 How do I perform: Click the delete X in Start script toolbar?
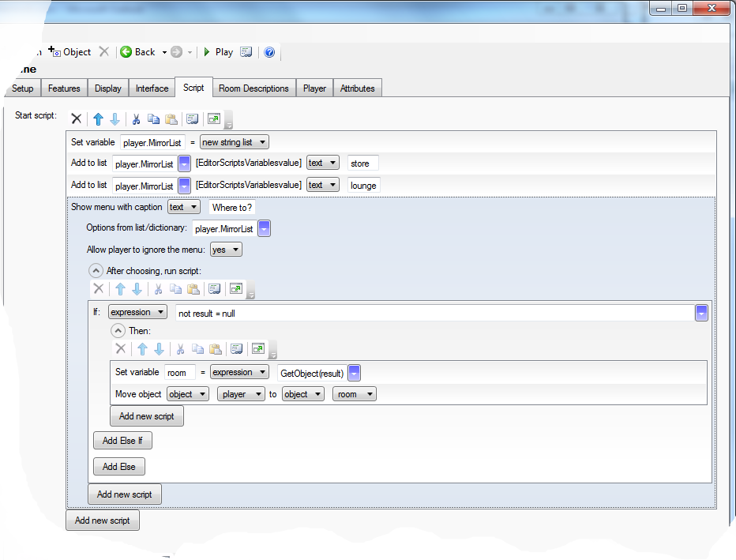pos(77,119)
